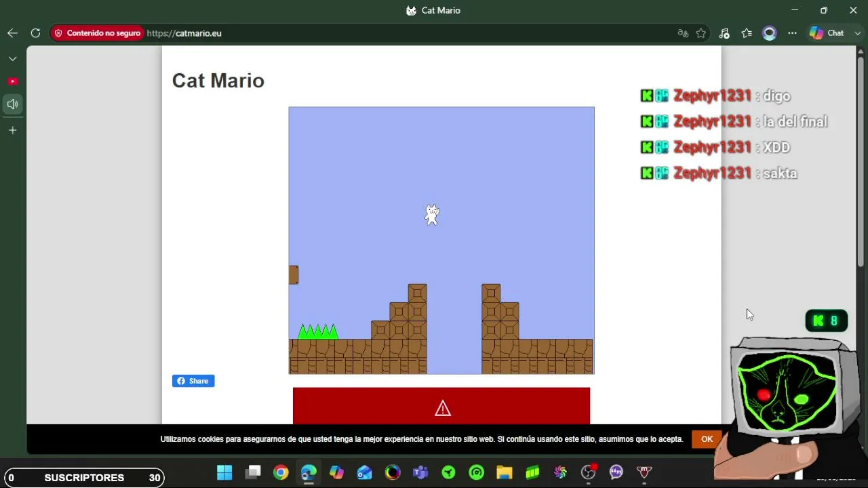Open the green three-spoke app on the taskbar
Image resolution: width=868 pixels, height=488 pixels.
pos(448,472)
